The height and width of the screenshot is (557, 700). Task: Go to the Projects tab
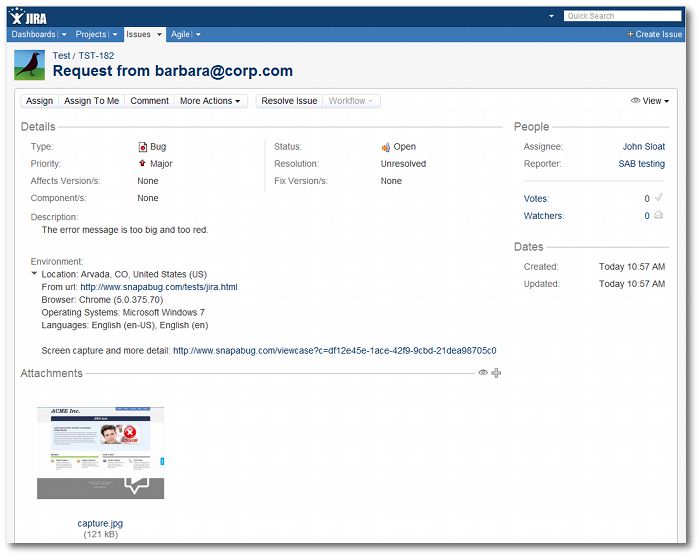point(91,34)
